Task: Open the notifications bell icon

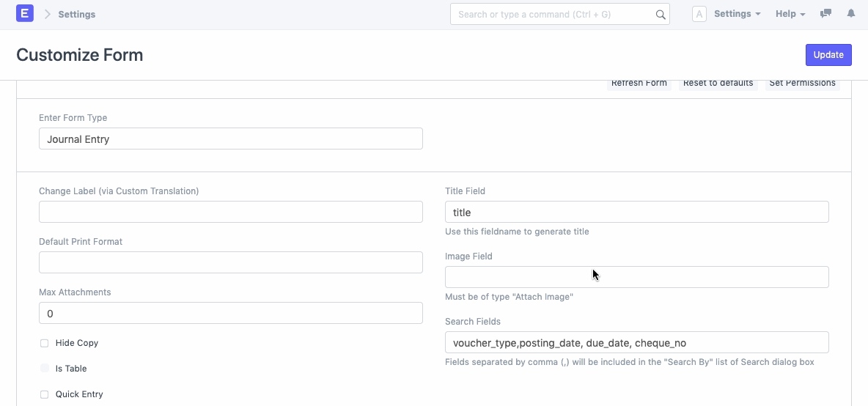Action: (851, 14)
